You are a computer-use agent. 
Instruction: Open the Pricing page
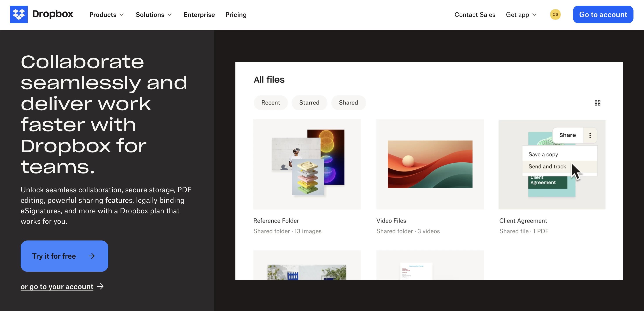coord(236,15)
